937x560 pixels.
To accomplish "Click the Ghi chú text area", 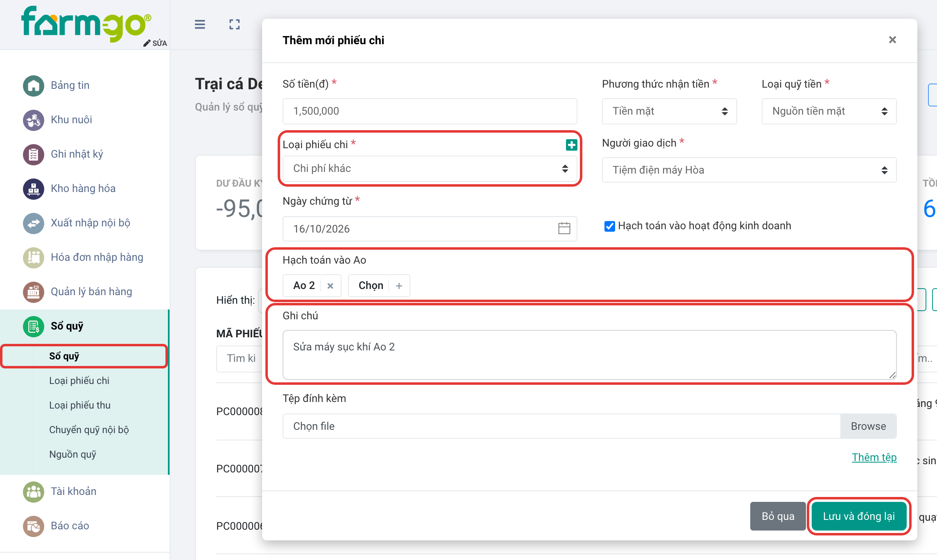I will (589, 355).
